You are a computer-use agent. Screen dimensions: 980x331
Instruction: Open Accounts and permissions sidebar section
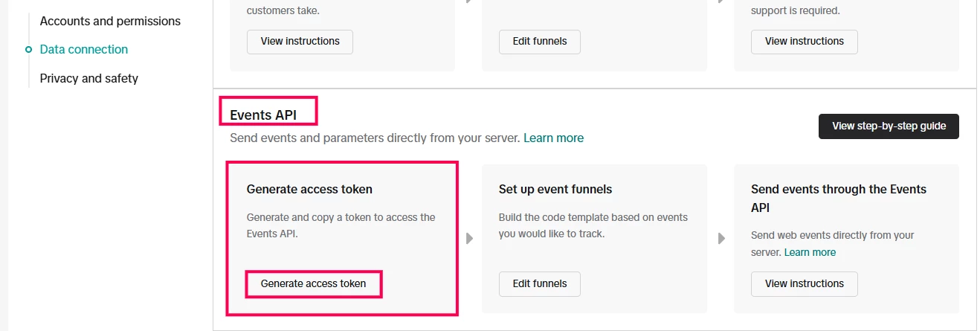(110, 21)
